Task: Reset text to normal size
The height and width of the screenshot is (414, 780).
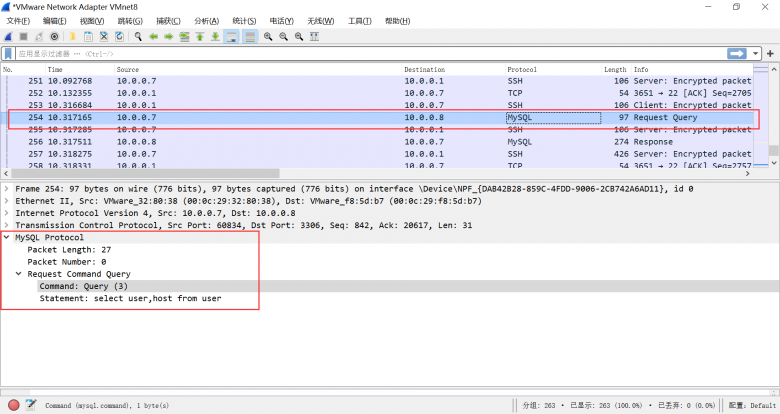Action: click(x=299, y=36)
